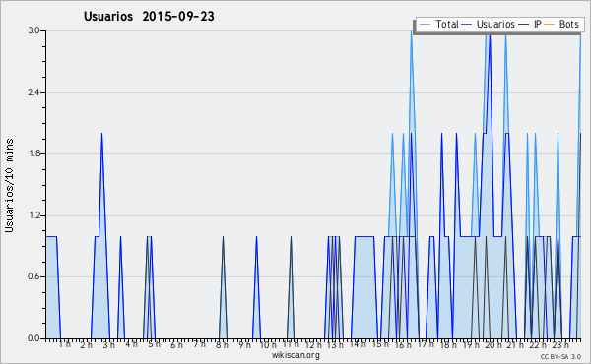Click the '18 h' x-axis label
The height and width of the screenshot is (364, 591).
(448, 345)
